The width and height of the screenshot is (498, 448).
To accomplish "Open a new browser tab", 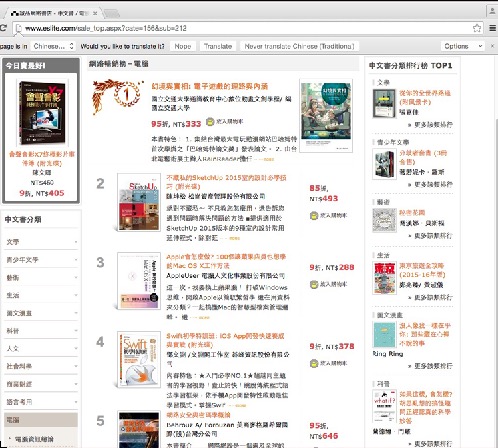I will coord(111,14).
